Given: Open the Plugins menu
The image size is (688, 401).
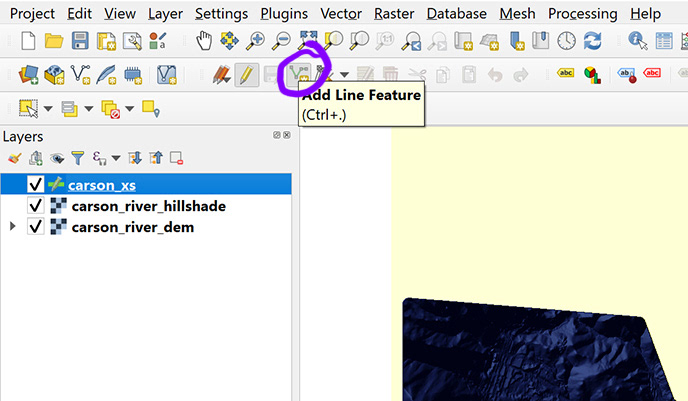Looking at the screenshot, I should (284, 14).
